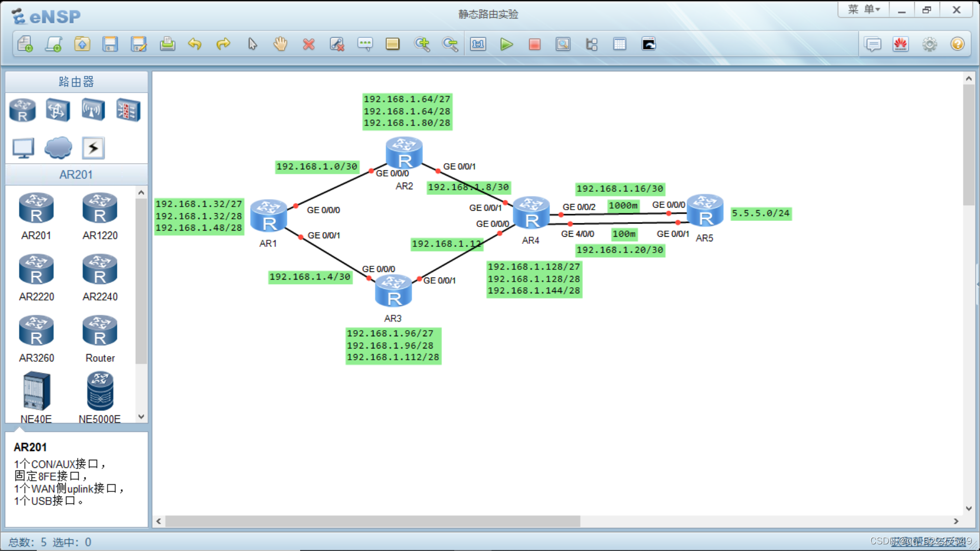980x551 pixels.
Task: Select the wireless WLAN device category icon
Action: tap(93, 110)
